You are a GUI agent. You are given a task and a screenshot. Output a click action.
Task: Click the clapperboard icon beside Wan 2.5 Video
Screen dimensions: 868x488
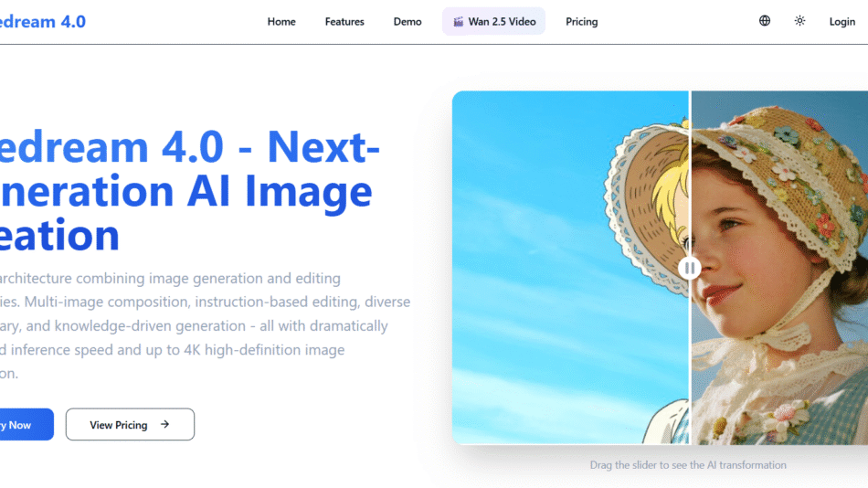[x=459, y=22]
